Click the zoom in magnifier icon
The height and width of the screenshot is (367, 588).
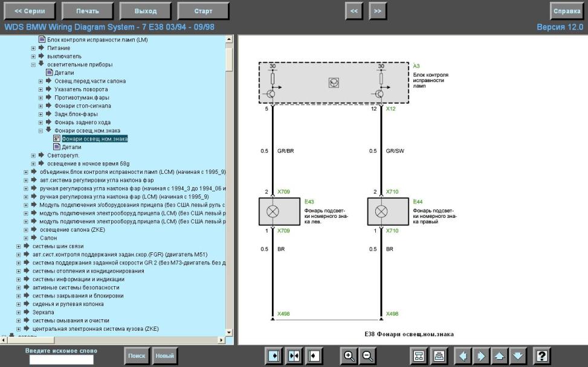pyautogui.click(x=349, y=356)
